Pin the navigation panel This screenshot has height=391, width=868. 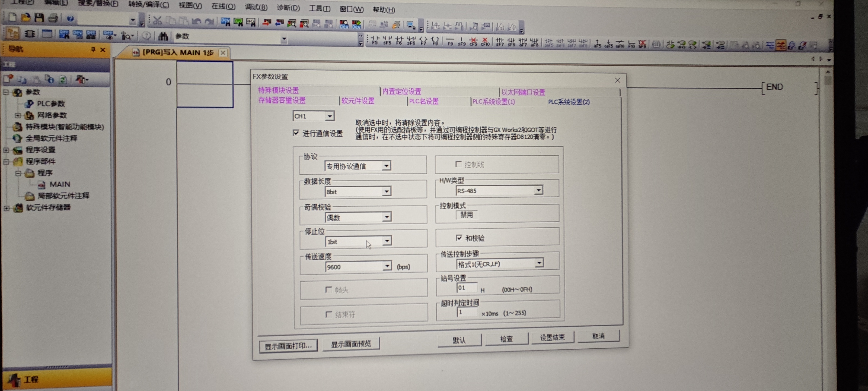pos(93,50)
